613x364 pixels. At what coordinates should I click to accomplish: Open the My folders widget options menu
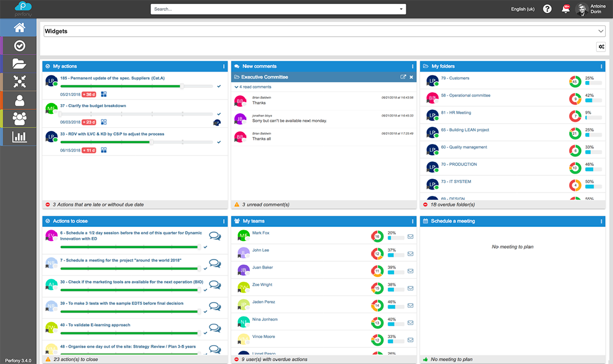coord(602,66)
